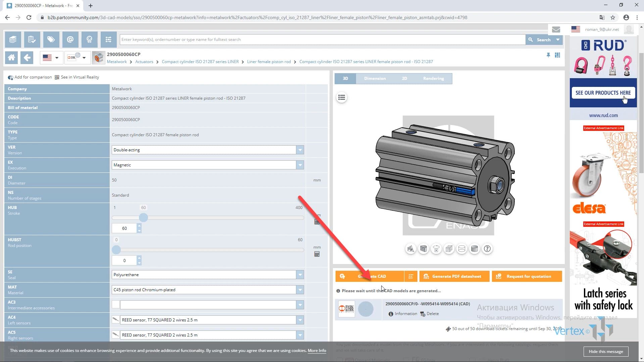Pin the page with the pin icon
Viewport: 644px width, 362px height.
pos(548,55)
